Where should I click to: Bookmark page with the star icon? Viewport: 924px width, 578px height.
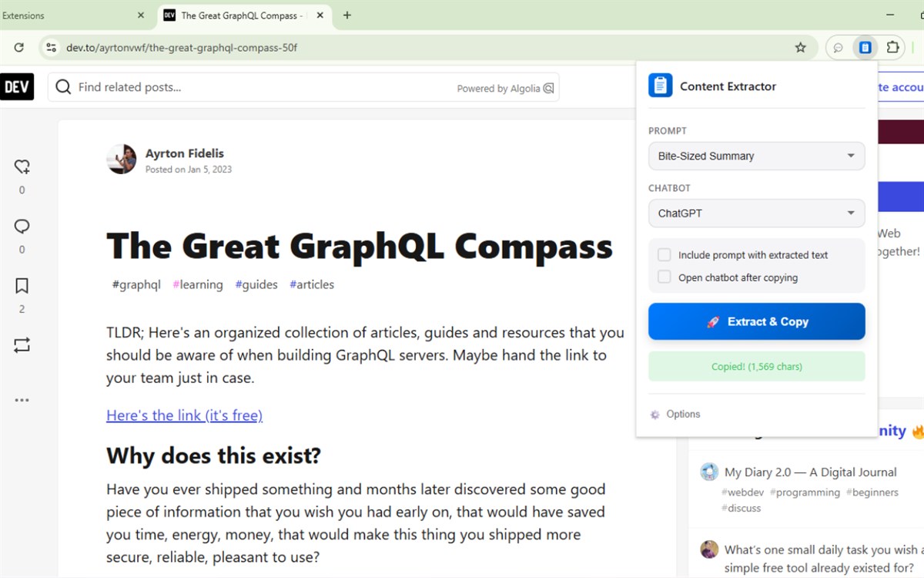[x=801, y=48]
